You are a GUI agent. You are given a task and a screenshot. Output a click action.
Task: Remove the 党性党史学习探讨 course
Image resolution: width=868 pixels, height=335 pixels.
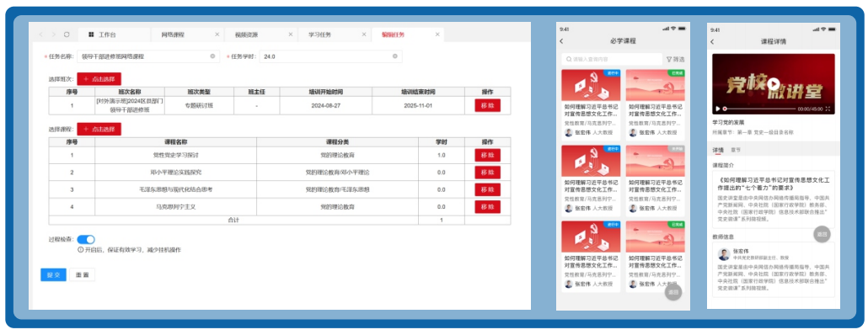tap(487, 155)
